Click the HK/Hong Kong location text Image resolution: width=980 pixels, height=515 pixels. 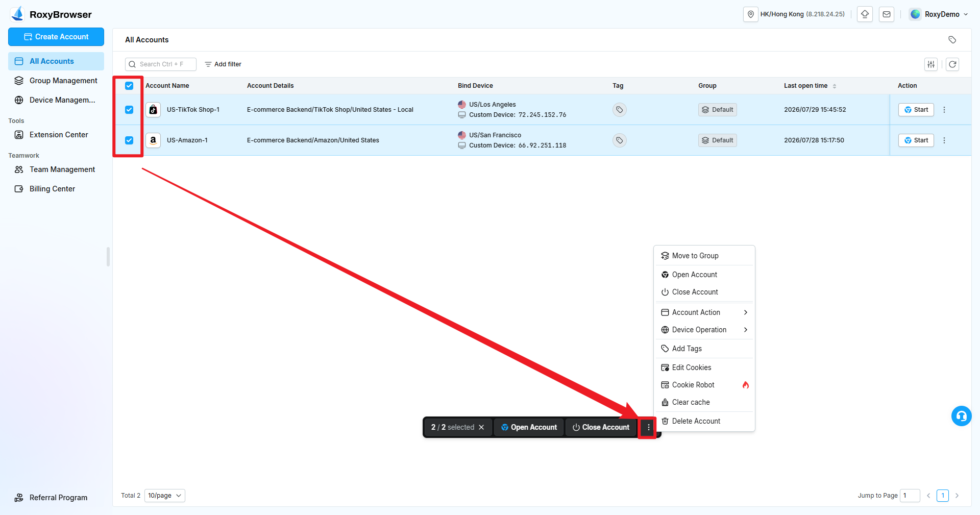click(782, 14)
